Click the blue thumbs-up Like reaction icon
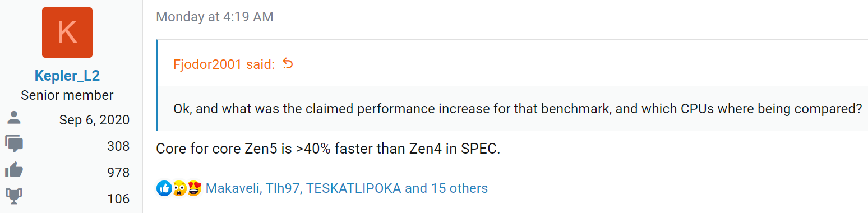 tap(164, 188)
